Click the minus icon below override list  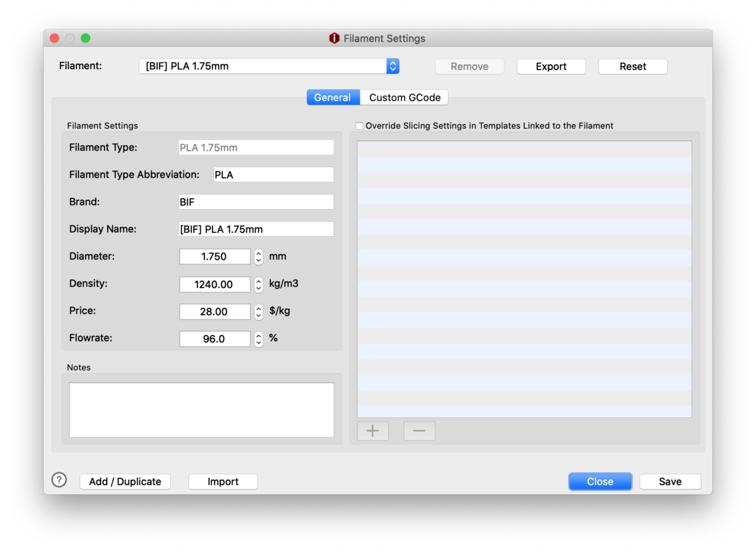pos(419,431)
